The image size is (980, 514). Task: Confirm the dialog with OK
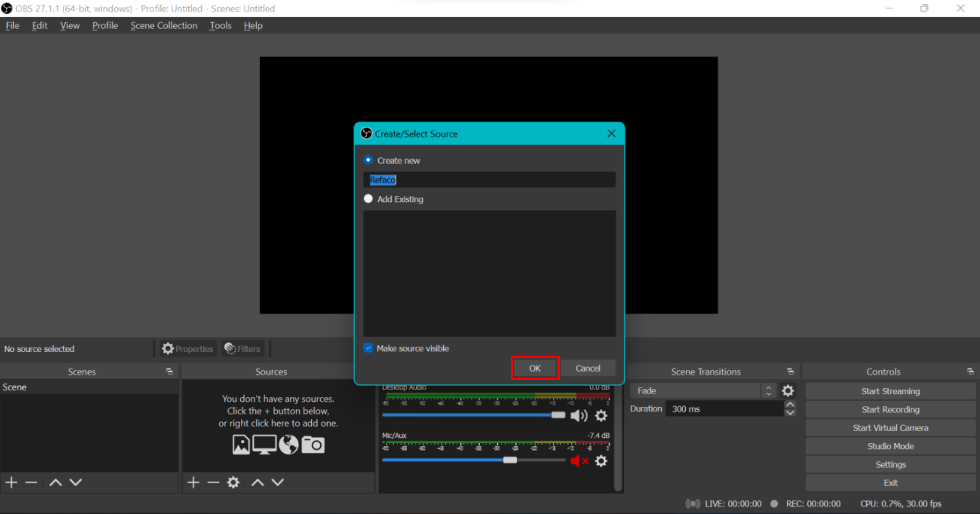[535, 368]
